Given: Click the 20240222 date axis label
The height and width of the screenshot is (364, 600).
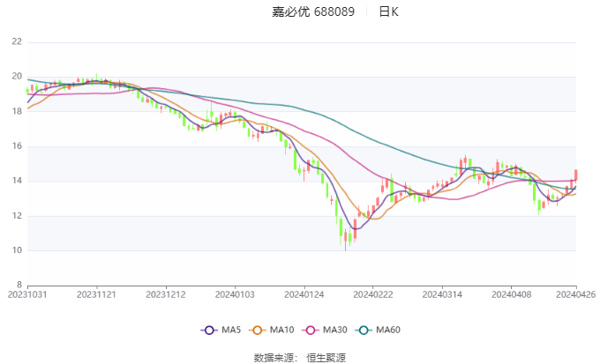Looking at the screenshot, I should point(371,293).
